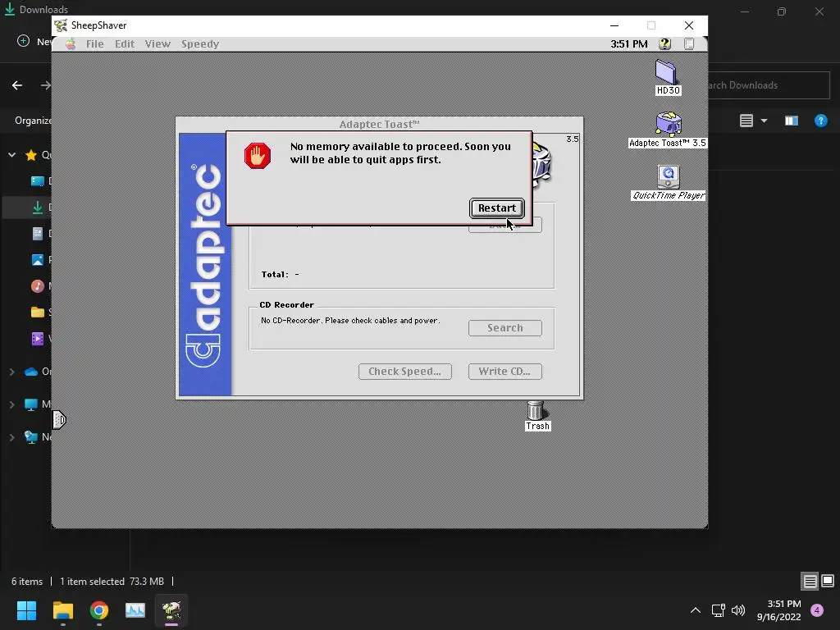Click the Quick access star icon
Image resolution: width=840 pixels, height=630 pixels.
click(31, 155)
